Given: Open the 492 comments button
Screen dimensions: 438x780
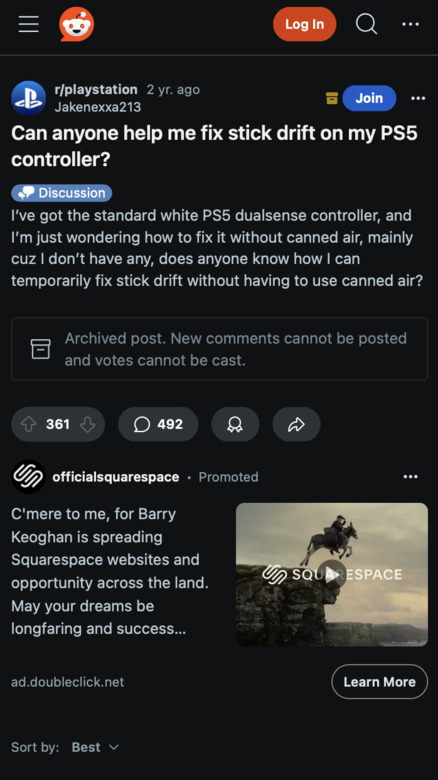Looking at the screenshot, I should click(x=158, y=424).
